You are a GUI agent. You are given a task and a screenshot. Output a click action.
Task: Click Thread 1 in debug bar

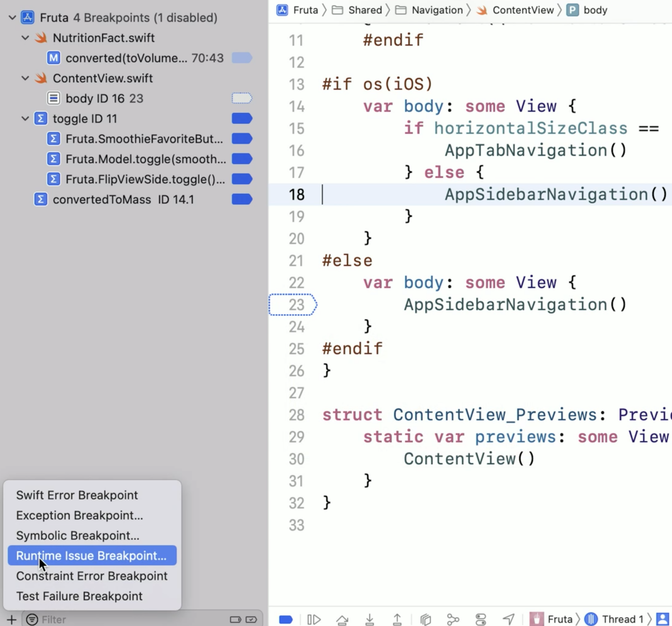pos(614,619)
